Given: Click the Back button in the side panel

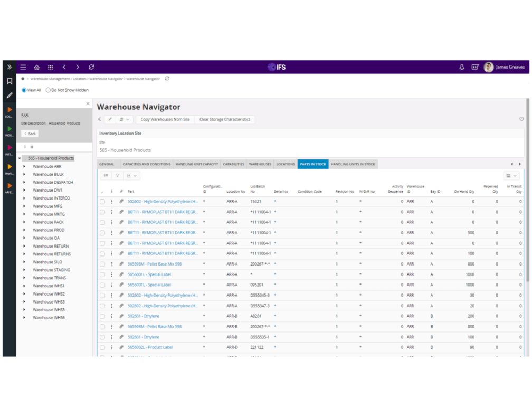Looking at the screenshot, I should pyautogui.click(x=30, y=133).
